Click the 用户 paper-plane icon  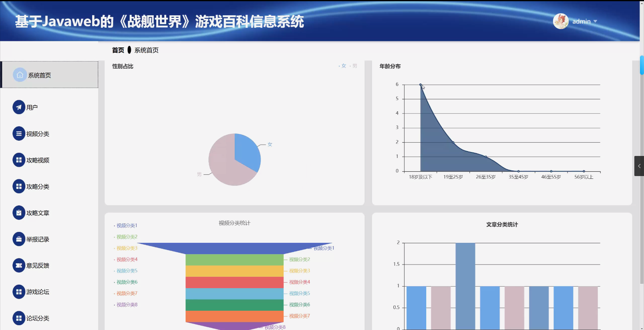click(x=19, y=107)
